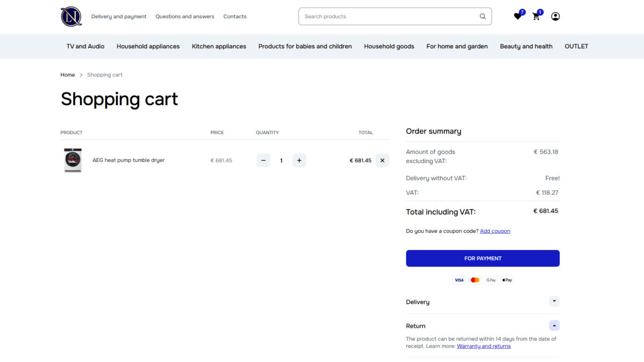Image resolution: width=644 pixels, height=362 pixels.
Task: Open For home and garden category
Action: point(457,47)
